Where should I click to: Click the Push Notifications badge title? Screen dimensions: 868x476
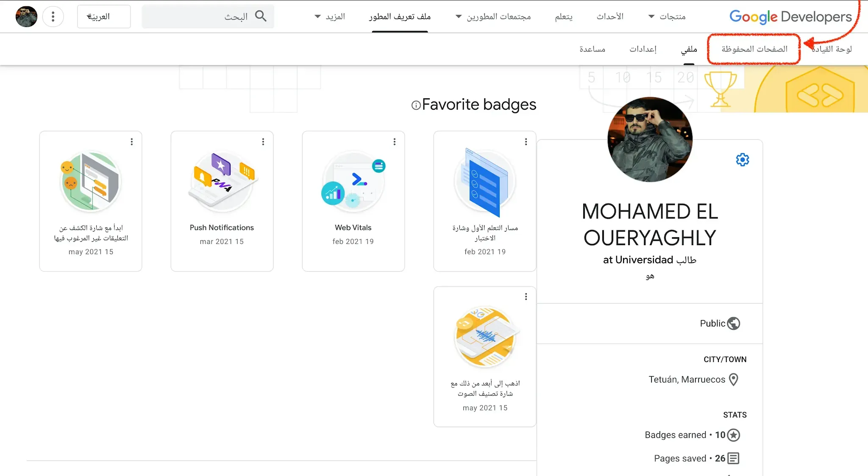click(222, 227)
